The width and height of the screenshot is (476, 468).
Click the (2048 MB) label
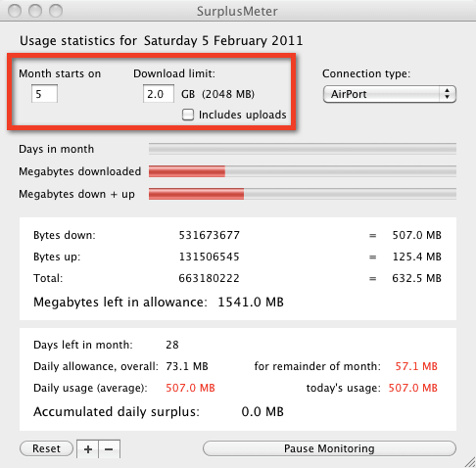[x=228, y=94]
